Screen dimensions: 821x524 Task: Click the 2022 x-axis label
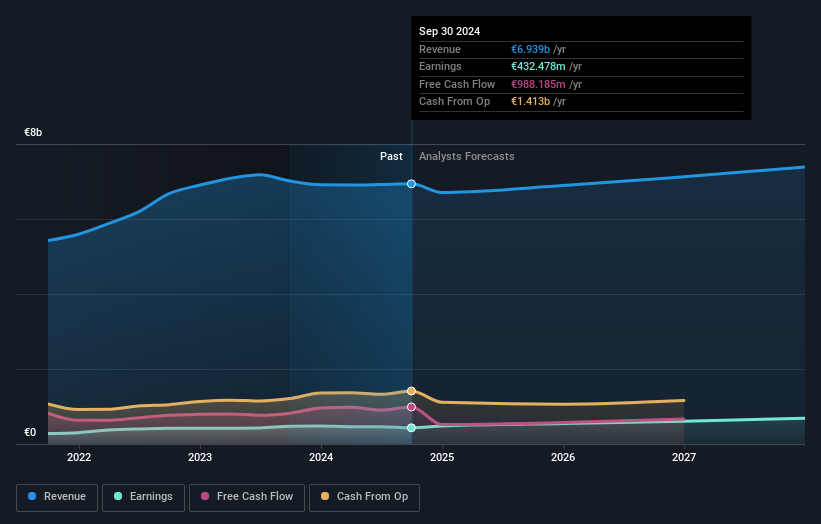tap(79, 457)
